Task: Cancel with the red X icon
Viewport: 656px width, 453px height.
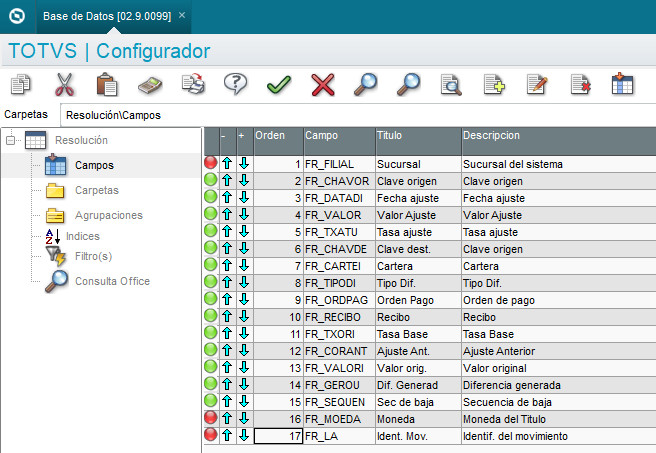Action: click(x=323, y=84)
